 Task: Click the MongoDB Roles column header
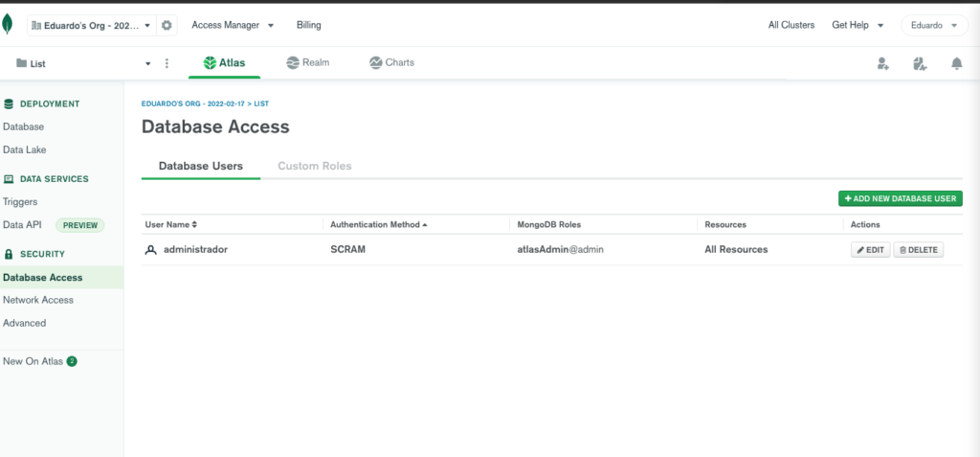(x=549, y=224)
